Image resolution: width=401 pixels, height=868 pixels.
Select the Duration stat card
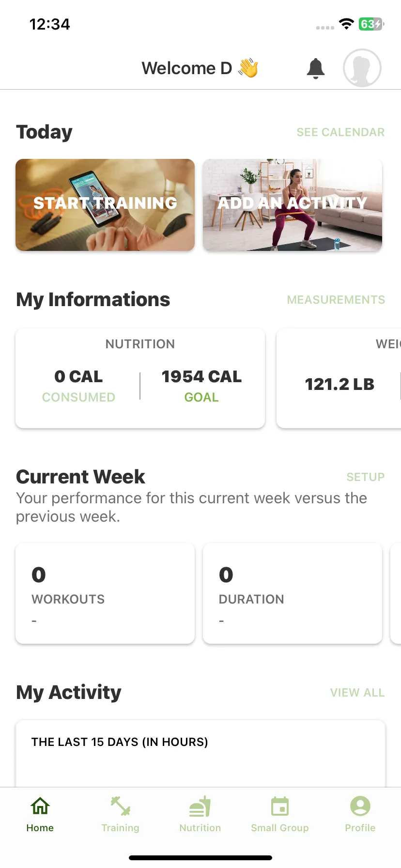[293, 593]
